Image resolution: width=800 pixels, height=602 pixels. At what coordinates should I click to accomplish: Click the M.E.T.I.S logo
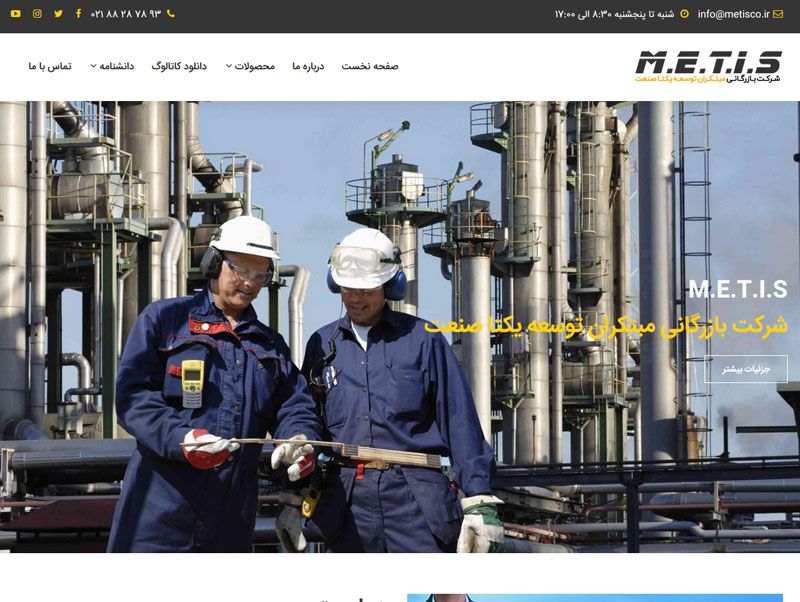click(708, 66)
